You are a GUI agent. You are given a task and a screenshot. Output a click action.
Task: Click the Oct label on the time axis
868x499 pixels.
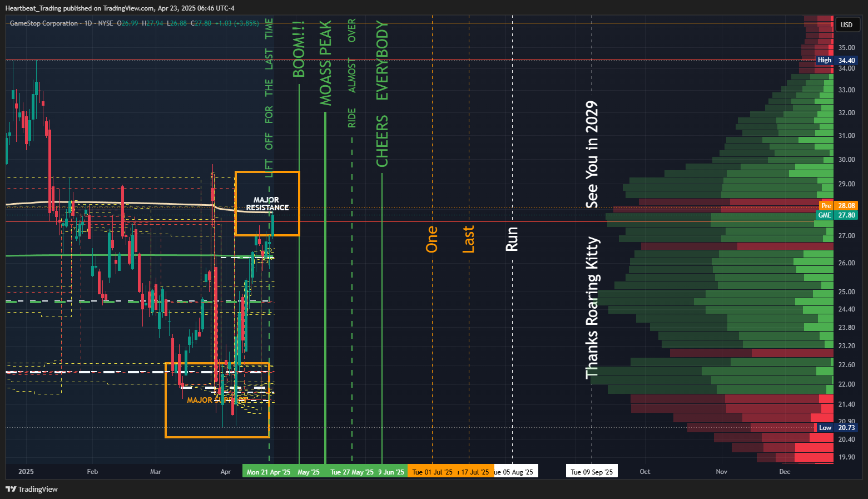click(x=645, y=472)
